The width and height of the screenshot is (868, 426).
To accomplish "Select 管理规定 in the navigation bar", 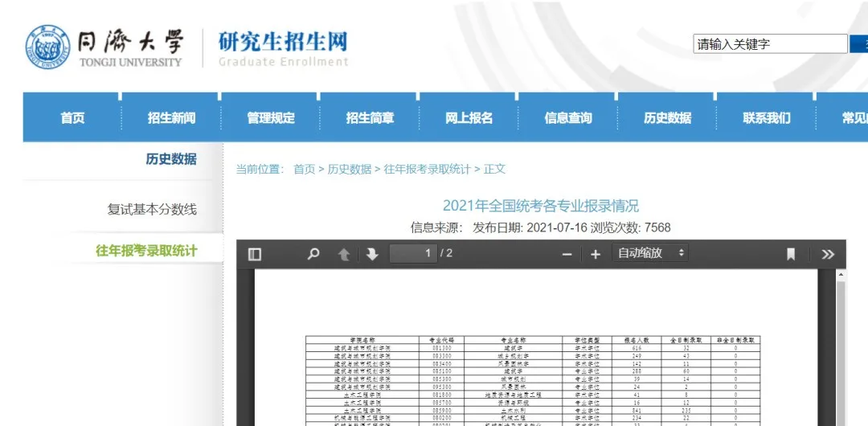I will [271, 118].
